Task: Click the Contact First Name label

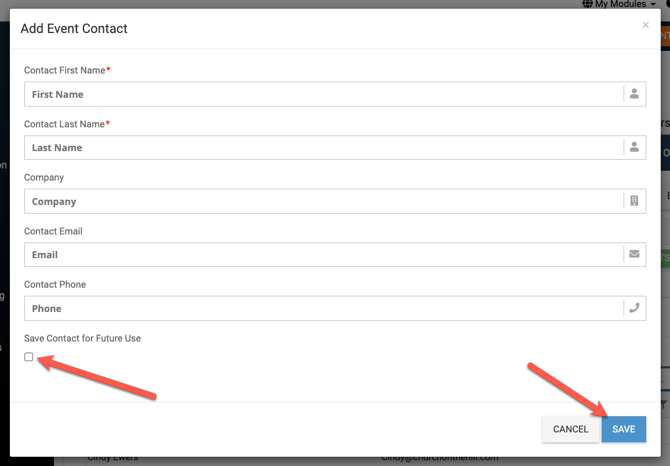Action: 64,71
